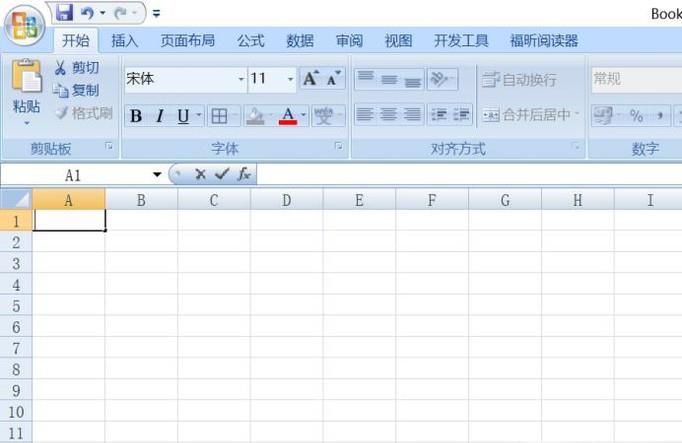Image resolution: width=682 pixels, height=443 pixels.
Task: Decrease font size with small A icon
Action: tap(334, 79)
